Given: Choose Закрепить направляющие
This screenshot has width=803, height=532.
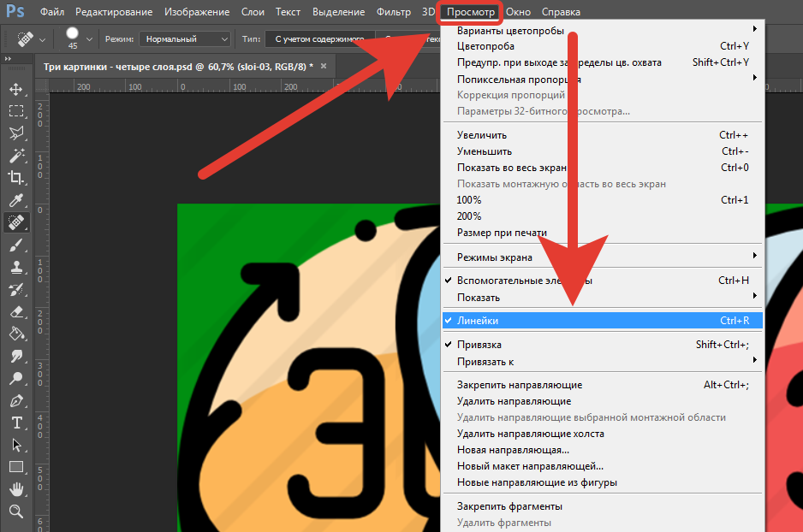Looking at the screenshot, I should point(603,385).
